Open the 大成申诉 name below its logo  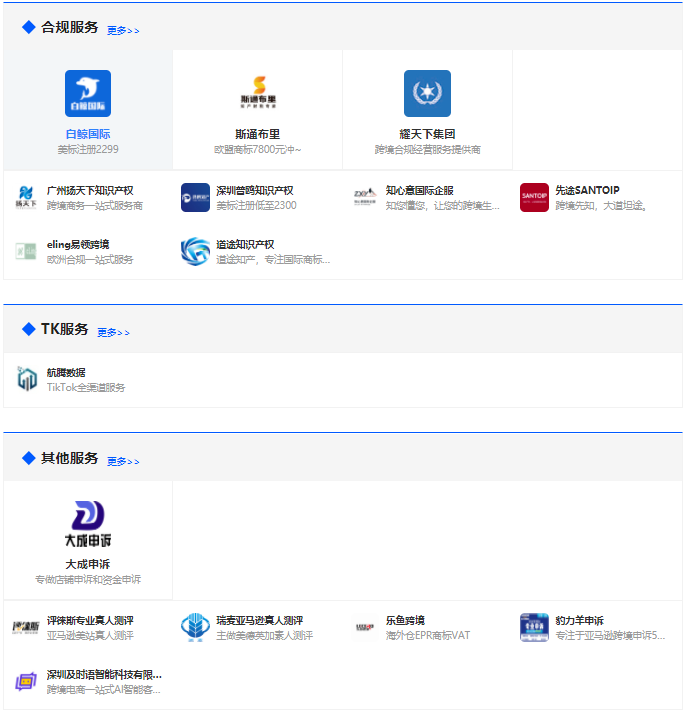[88, 564]
